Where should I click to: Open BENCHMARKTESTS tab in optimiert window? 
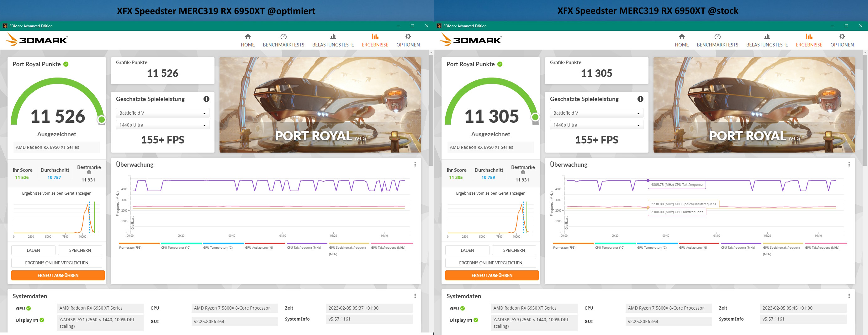pos(283,40)
